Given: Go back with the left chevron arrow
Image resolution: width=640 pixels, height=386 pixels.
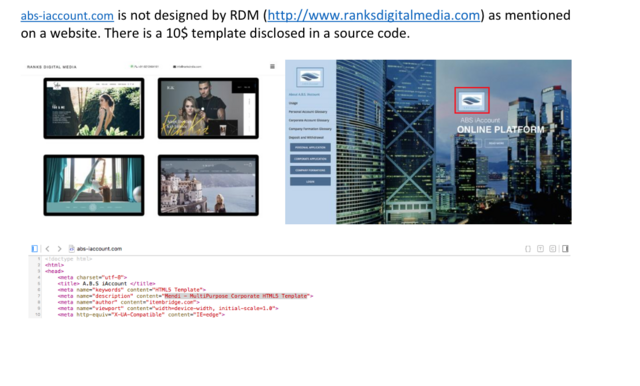Looking at the screenshot, I should [x=47, y=248].
